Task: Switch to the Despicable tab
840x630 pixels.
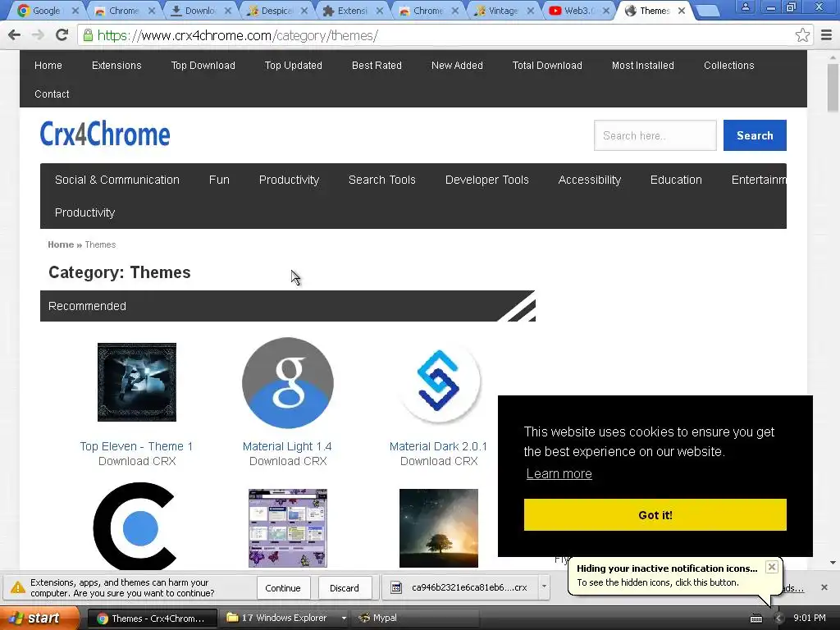Action: [x=277, y=11]
